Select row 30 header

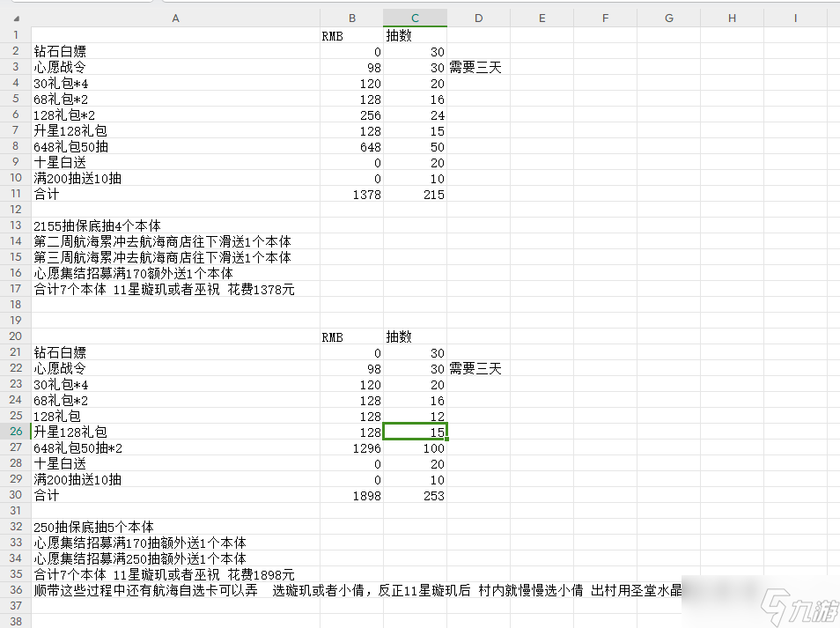click(x=16, y=495)
